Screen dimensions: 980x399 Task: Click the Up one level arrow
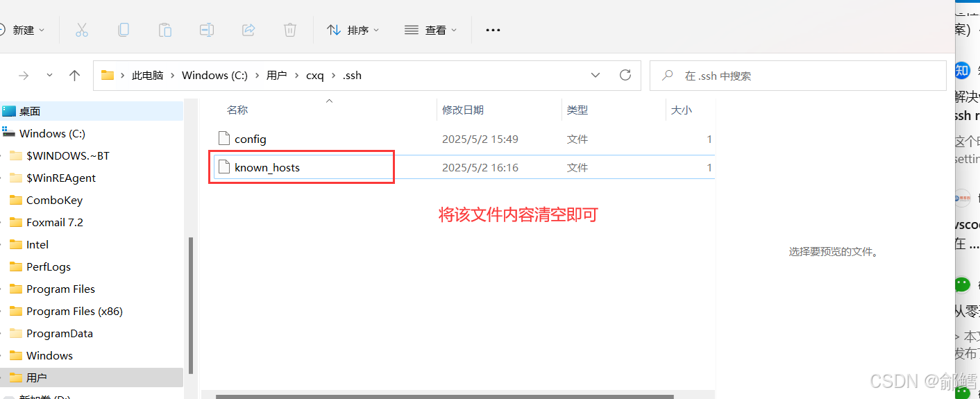tap(75, 76)
